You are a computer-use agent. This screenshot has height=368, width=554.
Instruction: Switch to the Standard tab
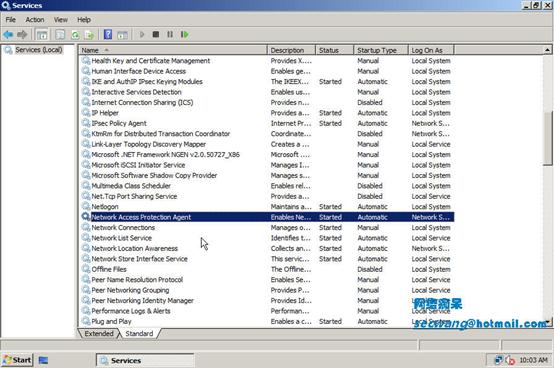[x=139, y=334]
